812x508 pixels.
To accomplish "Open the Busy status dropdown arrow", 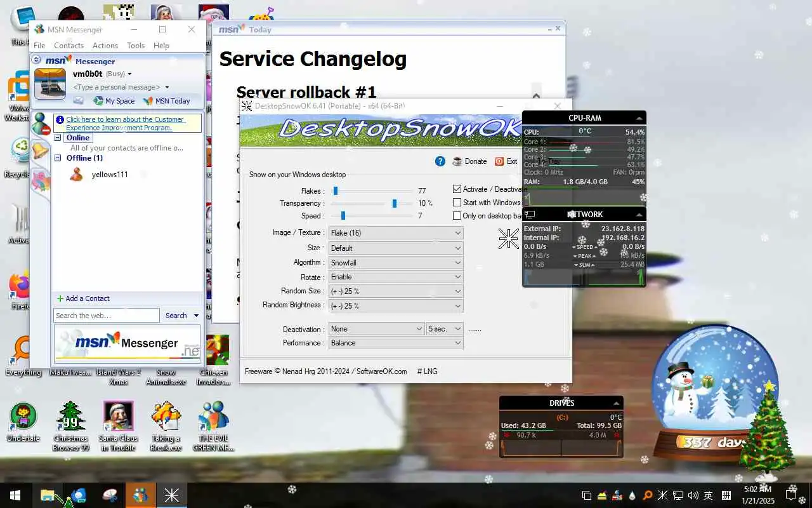I will [130, 74].
